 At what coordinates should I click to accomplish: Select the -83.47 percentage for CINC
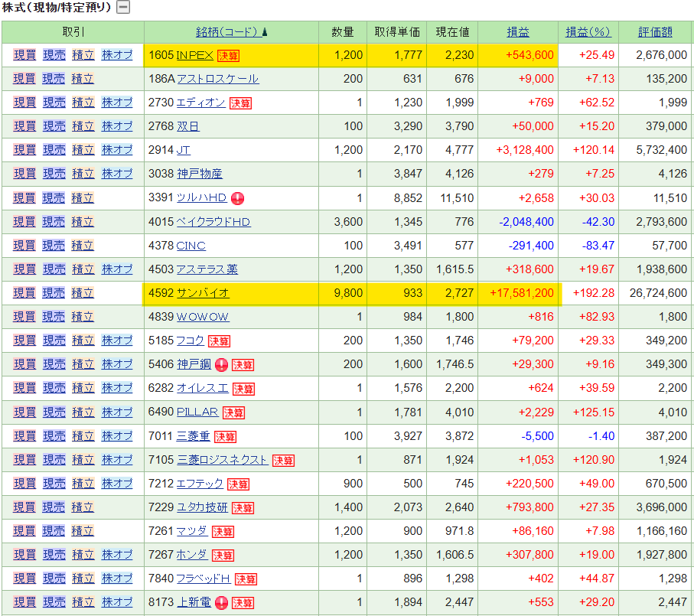click(x=598, y=246)
